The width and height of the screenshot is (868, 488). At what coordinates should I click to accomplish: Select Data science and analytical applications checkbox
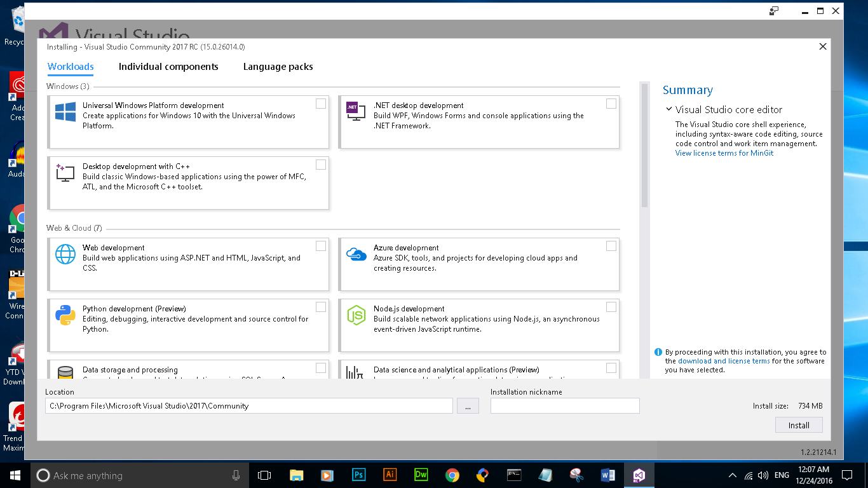[611, 368]
